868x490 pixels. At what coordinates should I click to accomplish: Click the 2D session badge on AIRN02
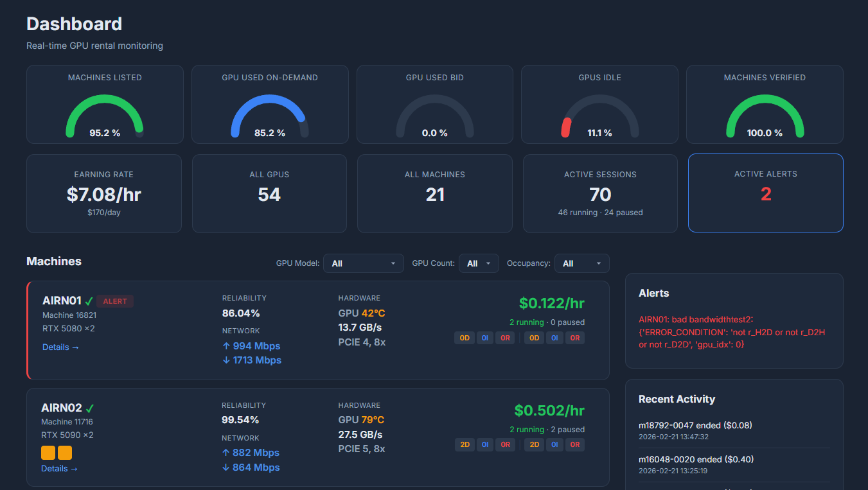pos(465,444)
